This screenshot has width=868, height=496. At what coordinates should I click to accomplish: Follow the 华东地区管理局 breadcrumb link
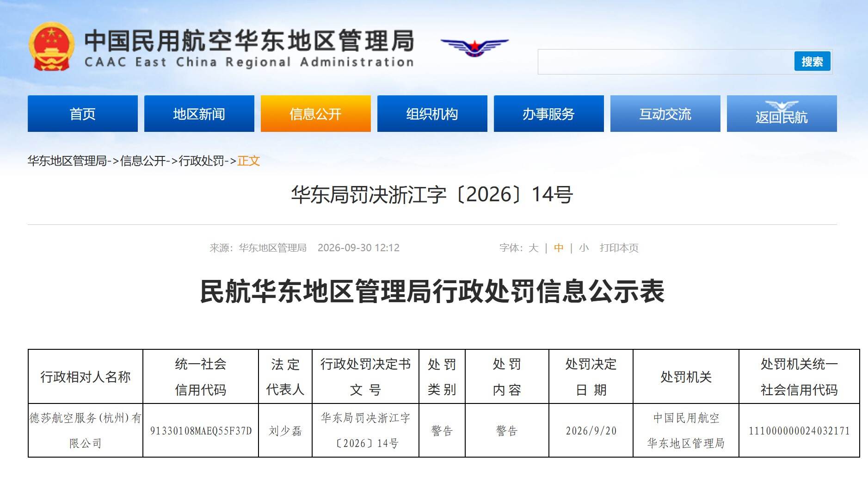point(67,161)
